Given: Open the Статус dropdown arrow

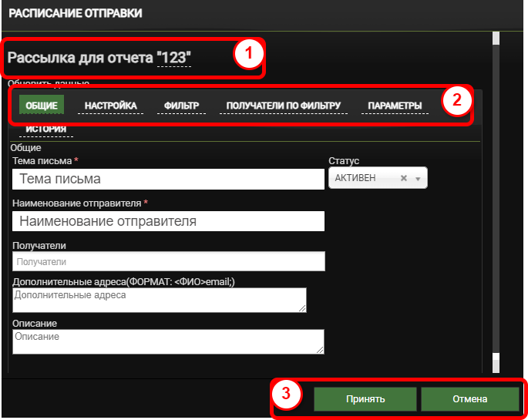Looking at the screenshot, I should 418,178.
